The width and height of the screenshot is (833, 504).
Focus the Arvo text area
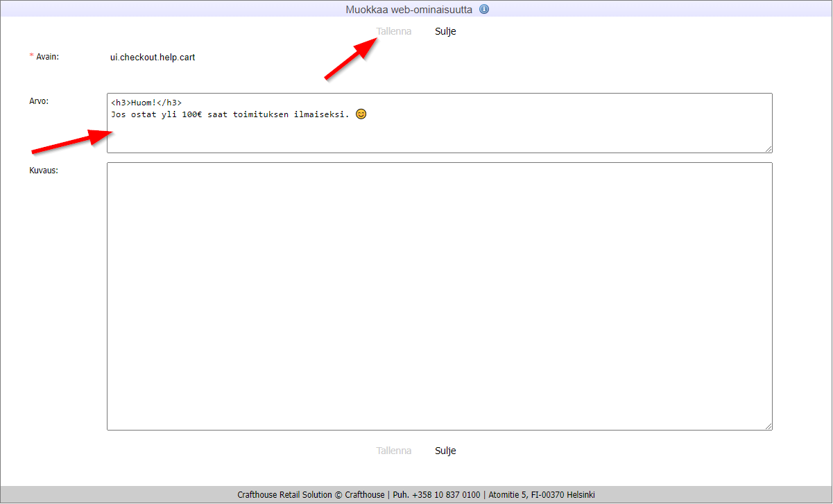point(439,135)
